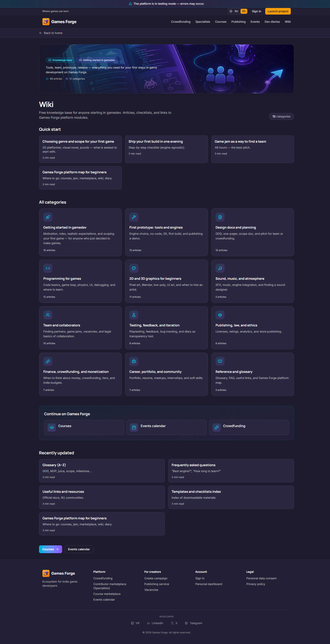Open Events in the top navigation
330x644 pixels.
[255, 22]
